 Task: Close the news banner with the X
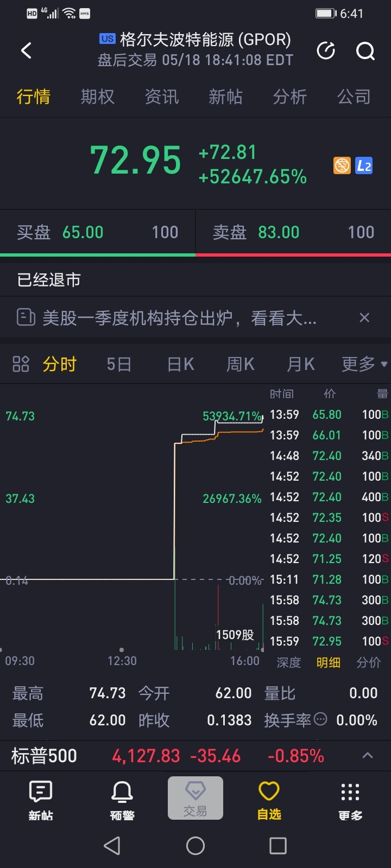point(364,317)
